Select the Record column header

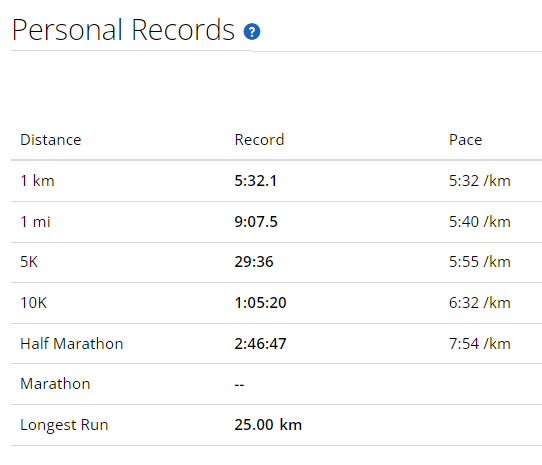tap(259, 140)
